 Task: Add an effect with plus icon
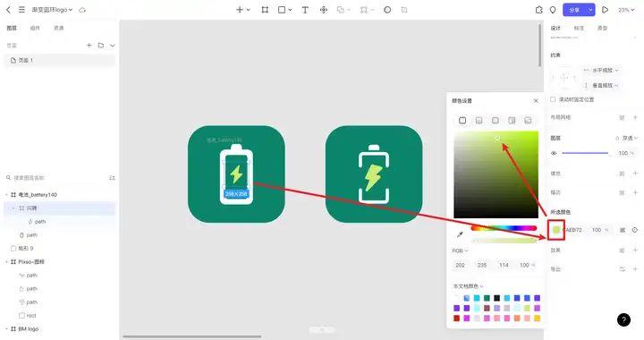coord(635,250)
